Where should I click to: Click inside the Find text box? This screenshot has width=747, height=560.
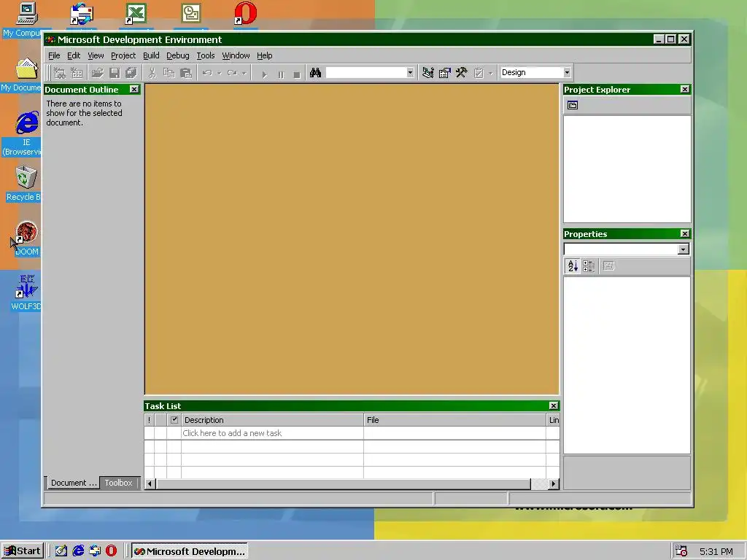coord(366,73)
